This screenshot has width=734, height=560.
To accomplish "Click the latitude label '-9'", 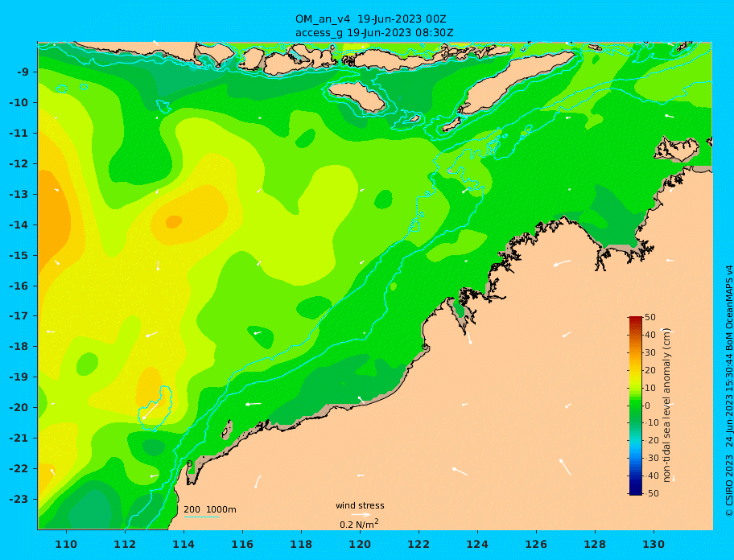I will click(x=23, y=72).
